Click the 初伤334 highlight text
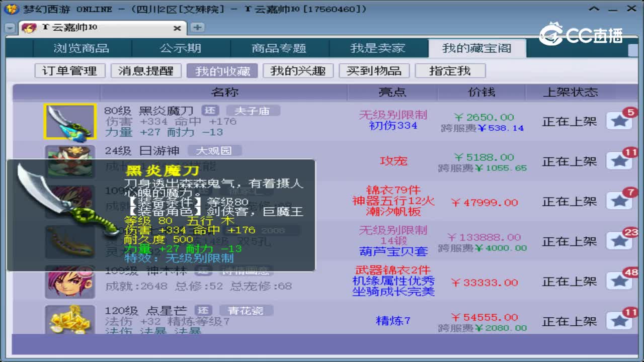 point(393,126)
